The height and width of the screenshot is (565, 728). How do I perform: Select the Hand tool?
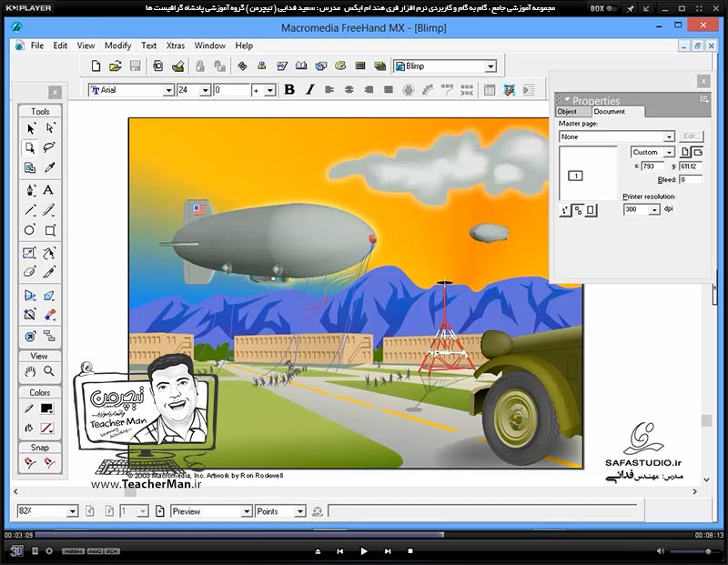point(30,371)
